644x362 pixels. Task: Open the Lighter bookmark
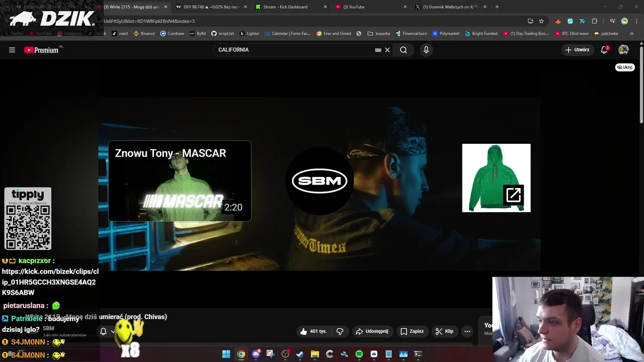click(250, 34)
